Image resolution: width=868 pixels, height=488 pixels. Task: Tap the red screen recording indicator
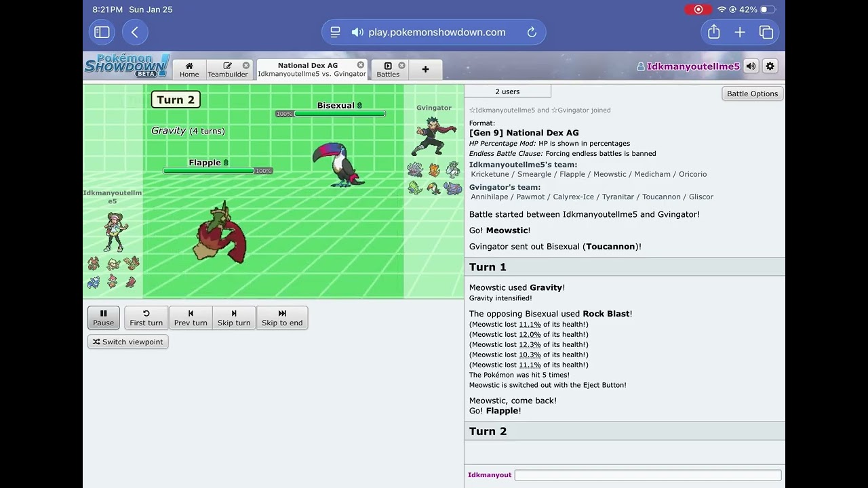click(698, 9)
